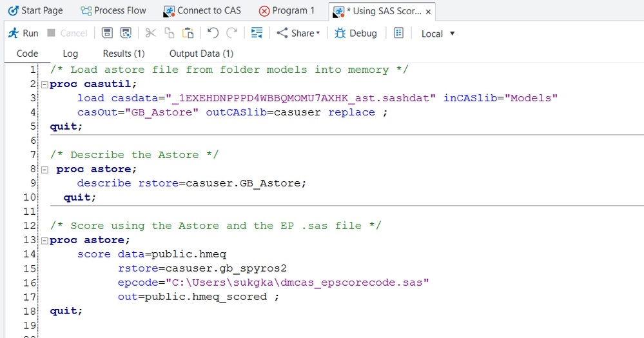The width and height of the screenshot is (644, 338).
Task: Switch to the Connect to CAS tab
Action: 202,10
